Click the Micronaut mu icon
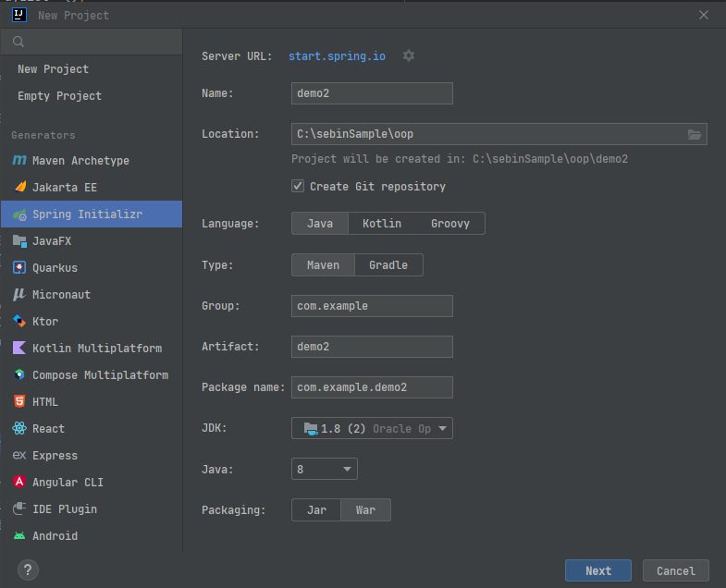This screenshot has height=588, width=726. [x=19, y=295]
